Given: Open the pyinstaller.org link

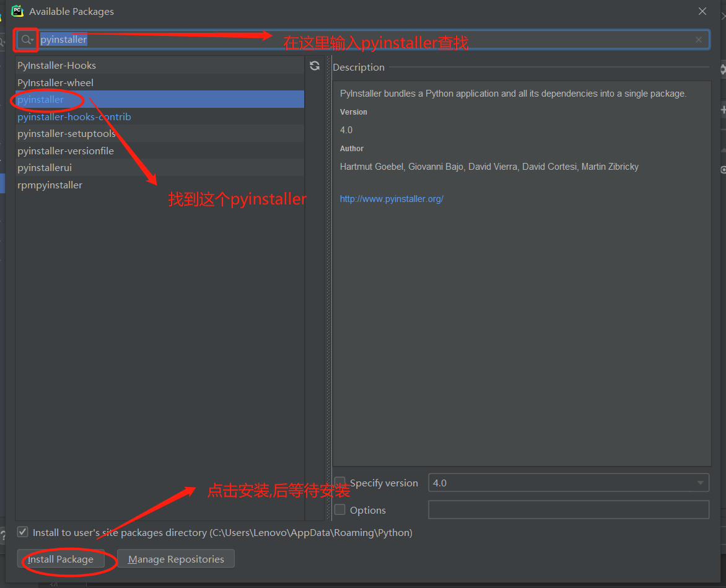Looking at the screenshot, I should 391,198.
